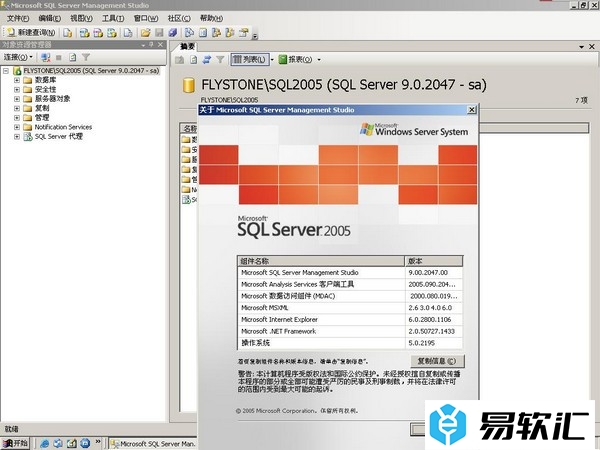
Task: Click the Object Explorer toolbar icon
Action: click(x=216, y=33)
